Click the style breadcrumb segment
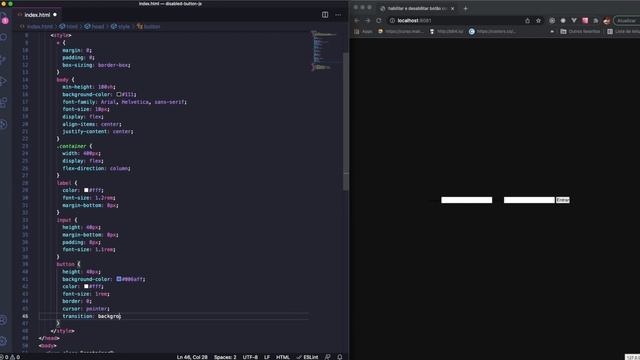Screen dimensions: 640x360 coord(120,27)
